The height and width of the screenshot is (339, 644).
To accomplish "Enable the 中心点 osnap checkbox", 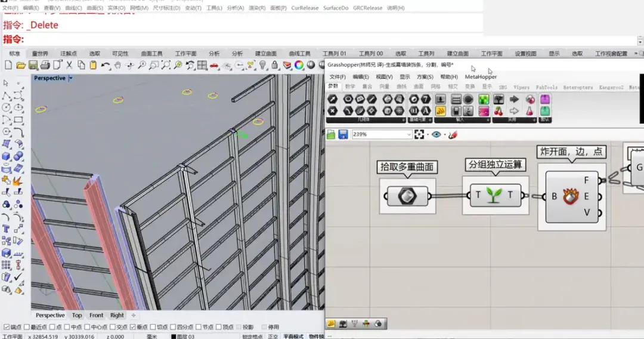I will tap(87, 327).
